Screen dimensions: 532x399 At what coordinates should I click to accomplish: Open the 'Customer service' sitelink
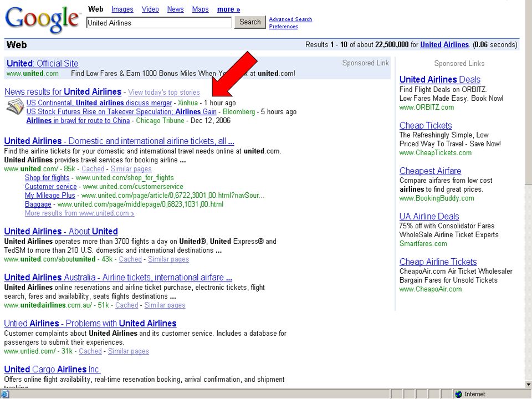(x=51, y=186)
